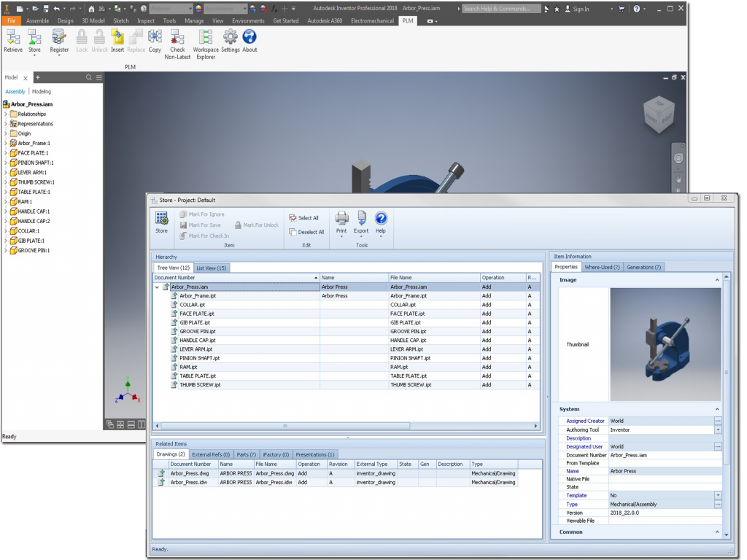Click the Name property value Arbor Press
The image size is (747, 560).
click(665, 471)
